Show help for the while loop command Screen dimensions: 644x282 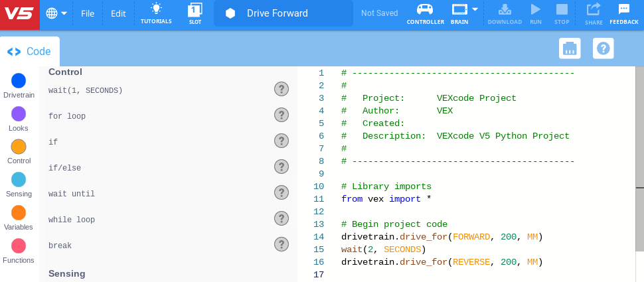point(282,219)
